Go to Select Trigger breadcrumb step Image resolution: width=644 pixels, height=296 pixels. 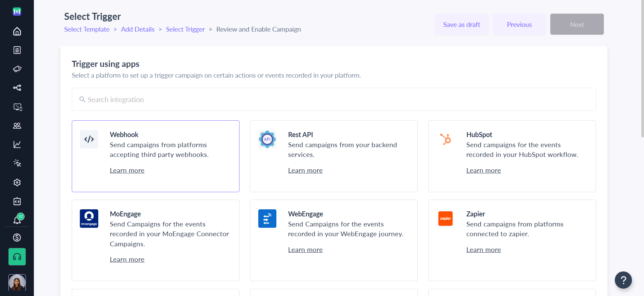(x=185, y=29)
